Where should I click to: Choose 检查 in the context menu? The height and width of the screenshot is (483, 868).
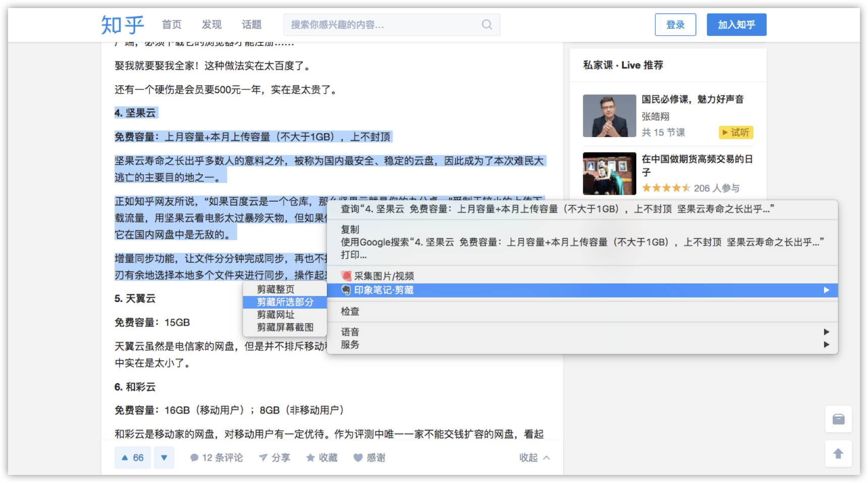(x=582, y=311)
